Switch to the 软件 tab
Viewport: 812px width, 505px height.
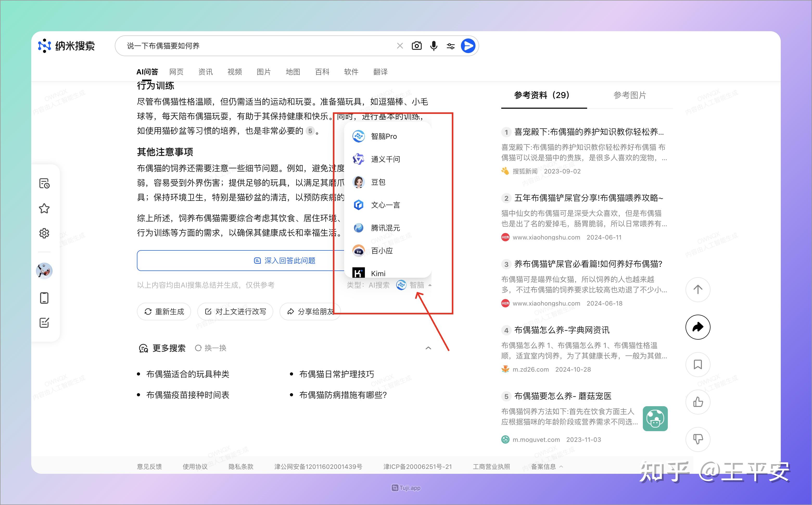[x=351, y=72]
